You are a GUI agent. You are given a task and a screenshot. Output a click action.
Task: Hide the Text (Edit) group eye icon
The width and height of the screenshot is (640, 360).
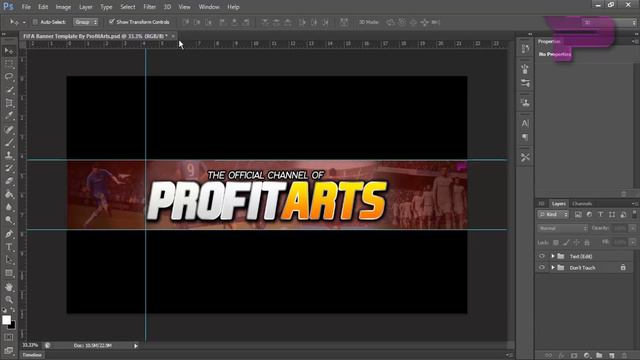542,256
